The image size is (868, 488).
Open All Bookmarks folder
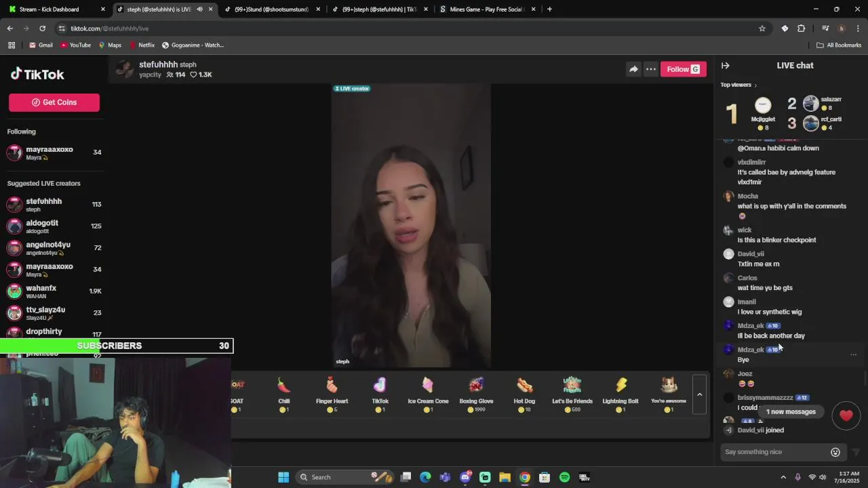pos(839,45)
